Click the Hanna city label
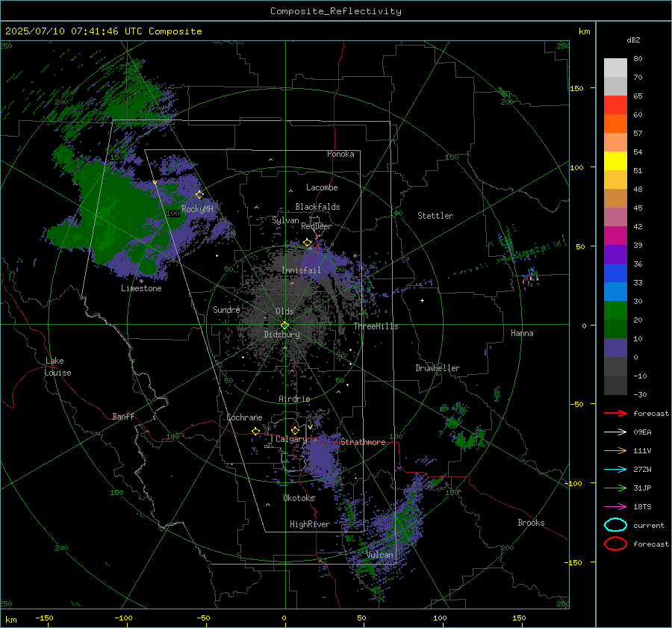672x628 pixels. (522, 333)
